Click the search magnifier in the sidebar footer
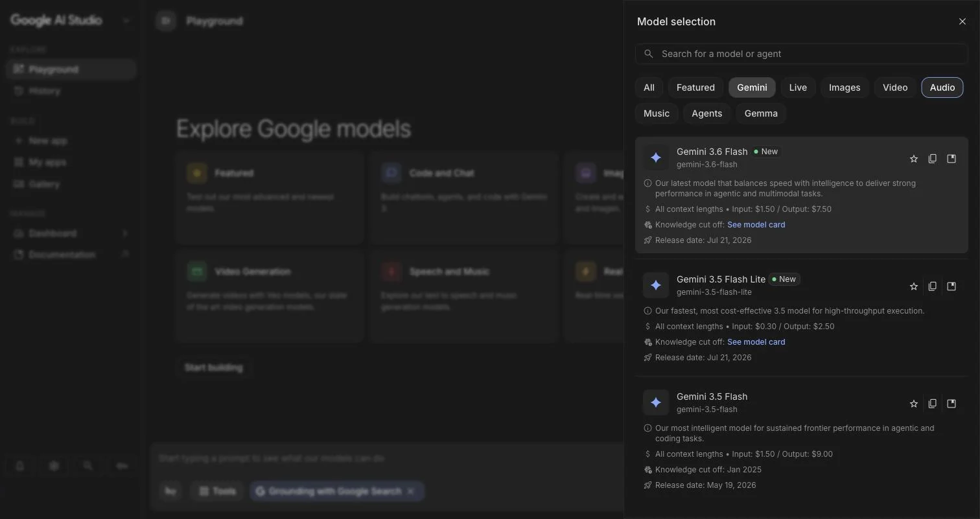This screenshot has height=519, width=980. pyautogui.click(x=87, y=466)
